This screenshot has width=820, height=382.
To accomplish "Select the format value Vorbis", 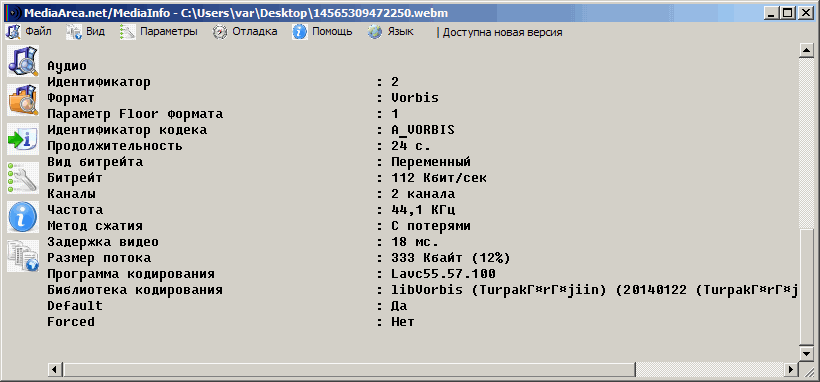I will pyautogui.click(x=415, y=98).
